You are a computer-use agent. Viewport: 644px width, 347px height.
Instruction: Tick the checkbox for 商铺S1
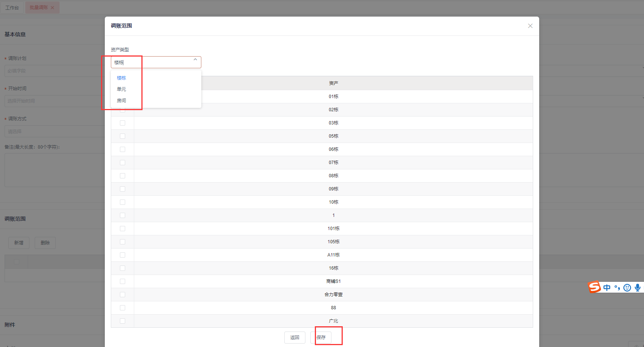123,281
